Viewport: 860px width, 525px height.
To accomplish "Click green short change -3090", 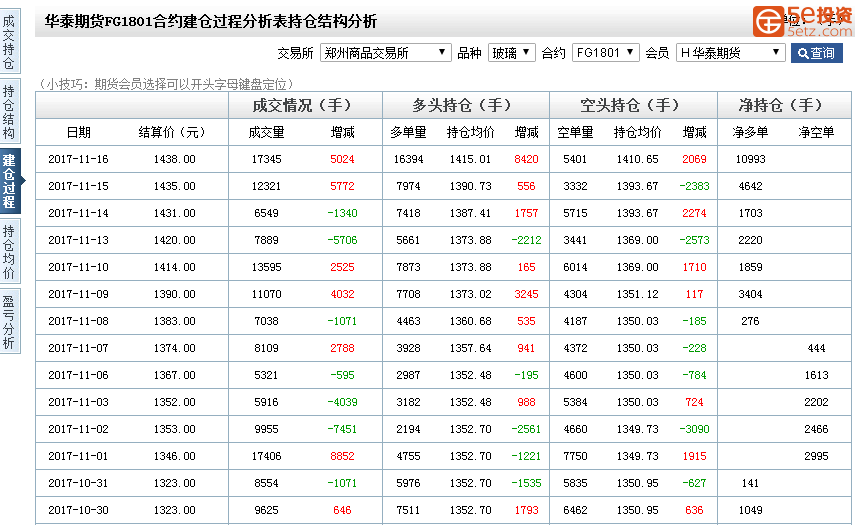I will (694, 429).
